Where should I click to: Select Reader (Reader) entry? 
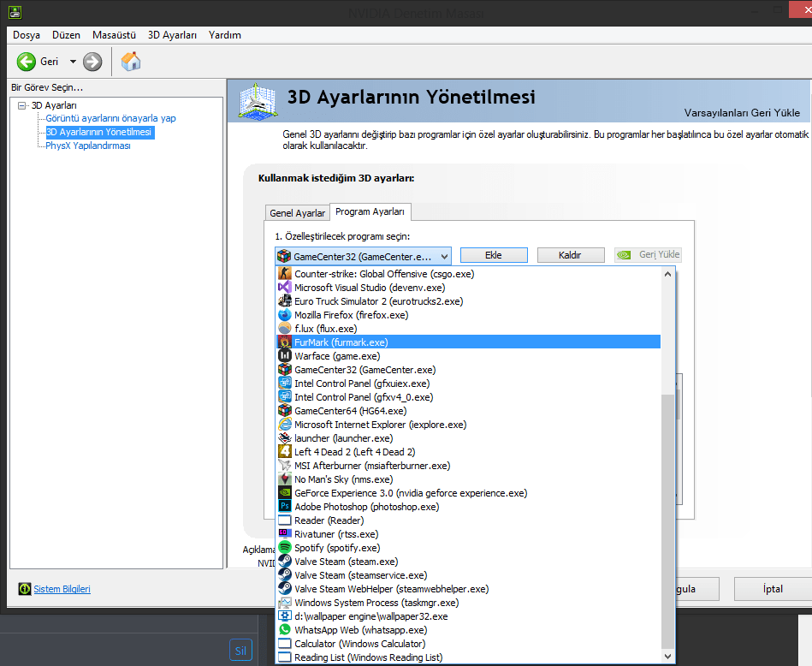pyautogui.click(x=469, y=520)
